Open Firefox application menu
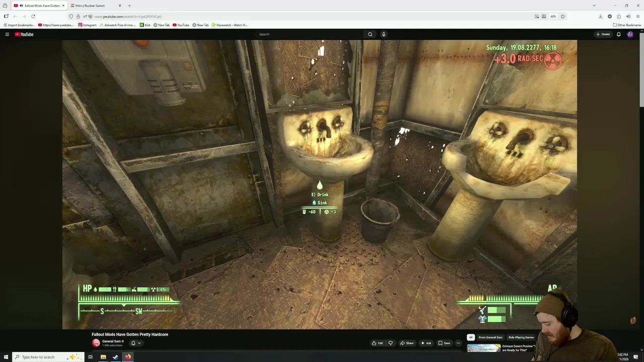This screenshot has width=644, height=362. pos(638,16)
